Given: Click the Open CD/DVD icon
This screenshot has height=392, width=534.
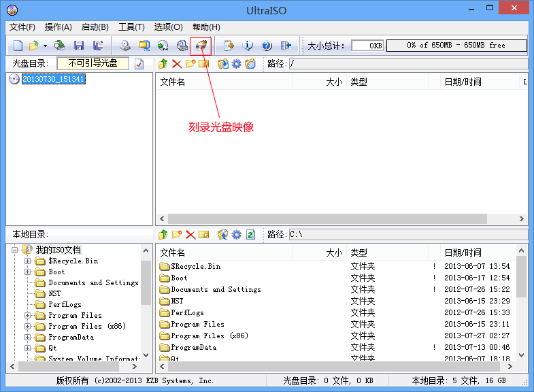Looking at the screenshot, I should (60, 46).
